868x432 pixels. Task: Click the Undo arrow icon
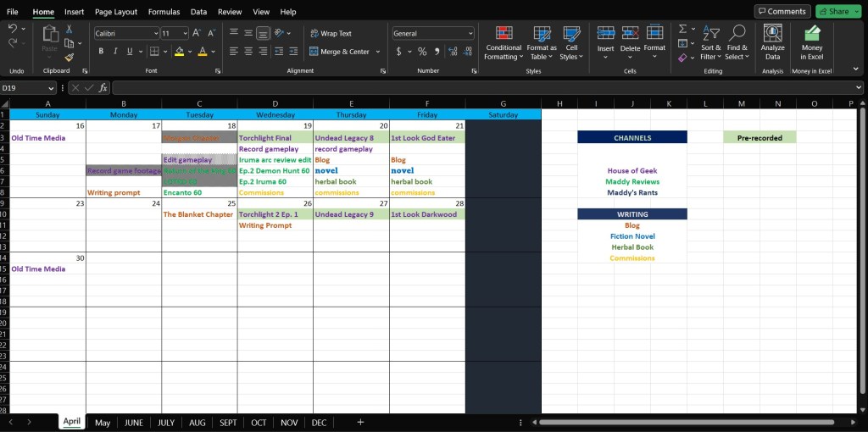(13, 30)
